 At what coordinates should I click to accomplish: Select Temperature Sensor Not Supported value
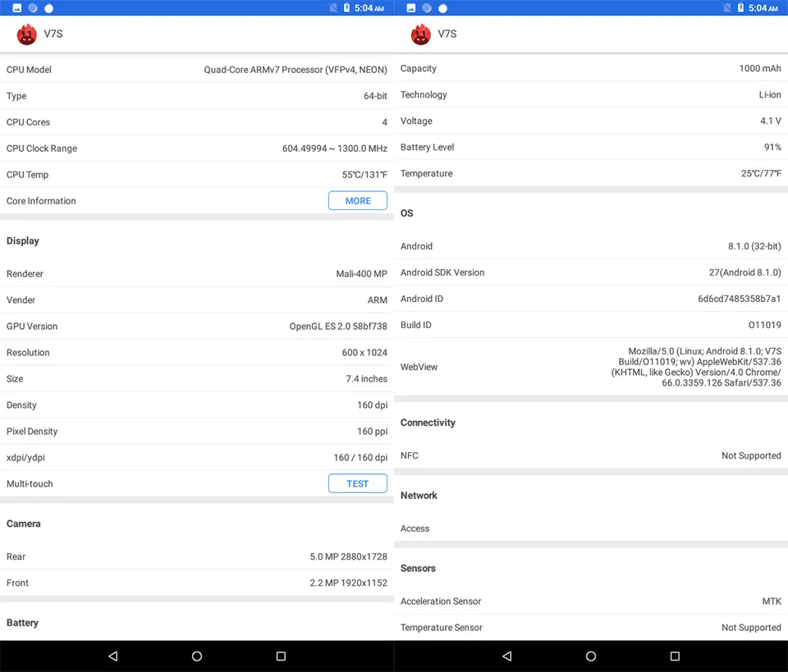pos(751,628)
